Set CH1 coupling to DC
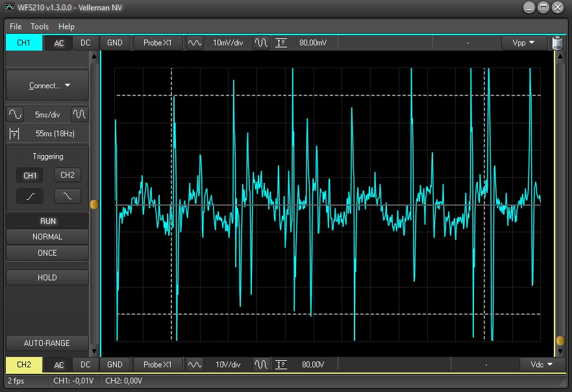Viewport: 572px width, 392px height. point(85,43)
